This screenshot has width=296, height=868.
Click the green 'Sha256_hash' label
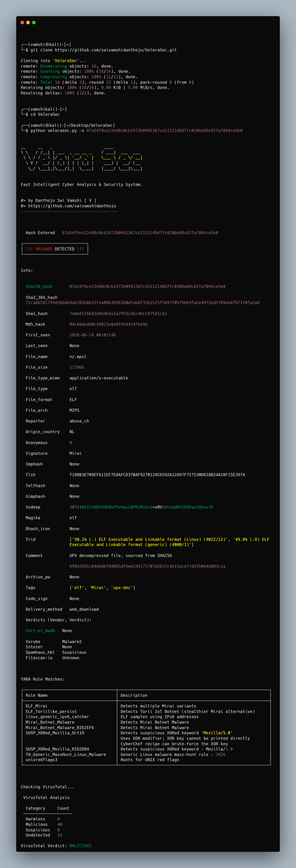[39, 286]
